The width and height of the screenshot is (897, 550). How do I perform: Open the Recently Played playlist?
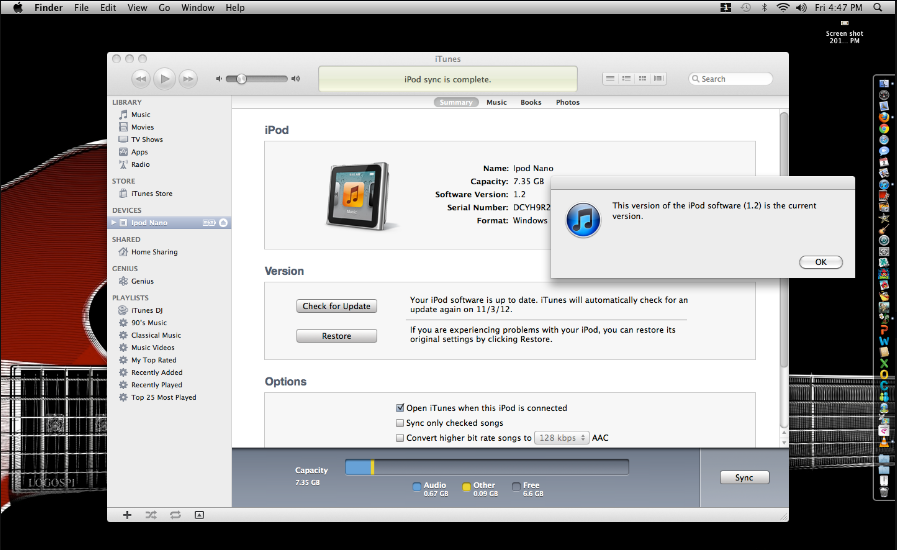(157, 385)
